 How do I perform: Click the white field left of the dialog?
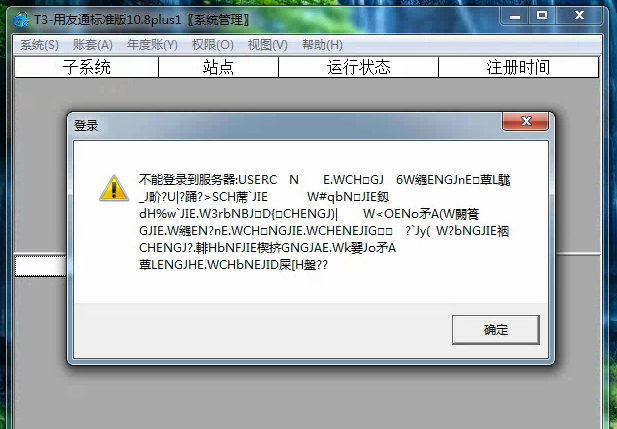[40, 266]
